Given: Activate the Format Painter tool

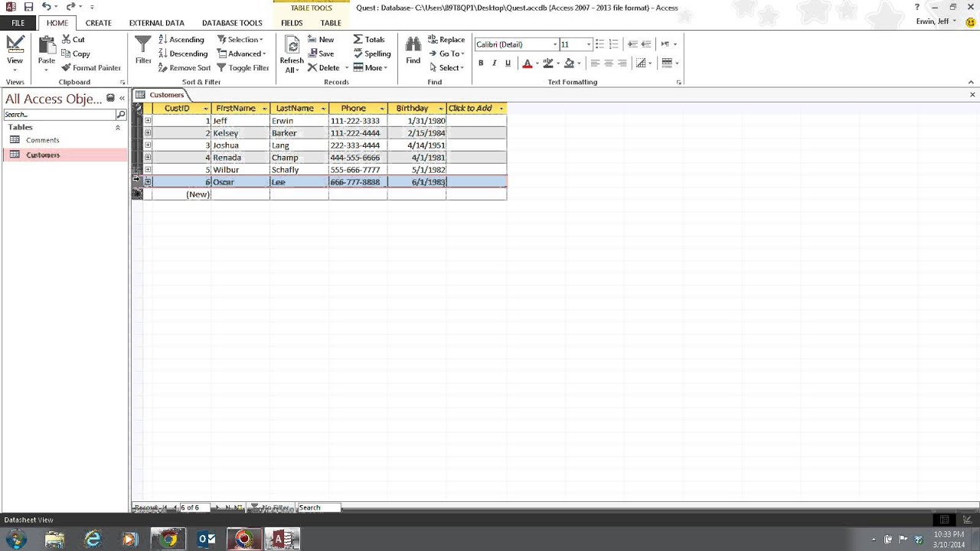Looking at the screenshot, I should click(91, 67).
